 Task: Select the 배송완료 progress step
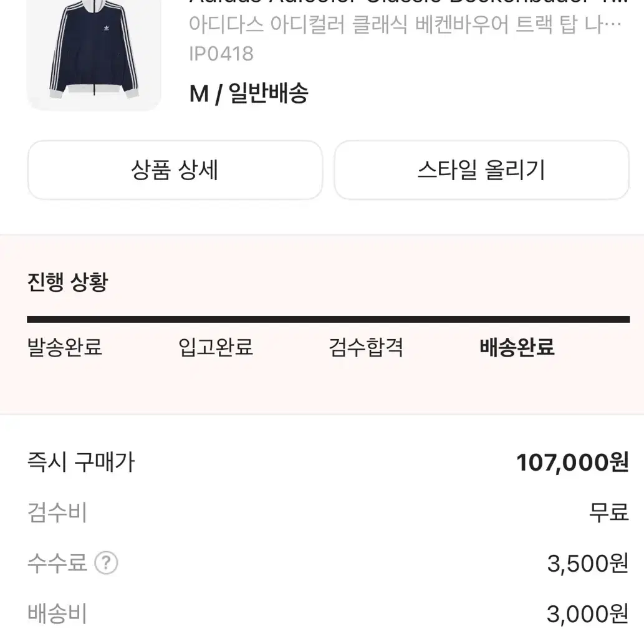click(516, 348)
